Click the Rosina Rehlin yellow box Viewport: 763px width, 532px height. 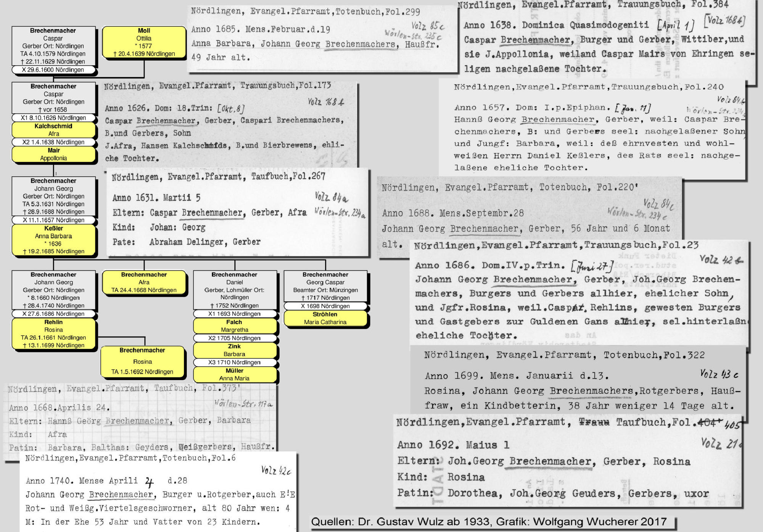click(53, 334)
